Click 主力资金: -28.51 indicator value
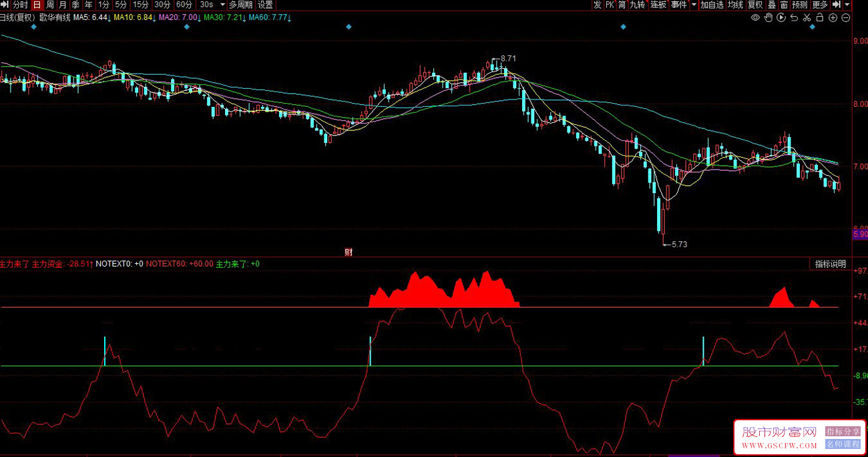The width and height of the screenshot is (868, 457). click(x=63, y=264)
